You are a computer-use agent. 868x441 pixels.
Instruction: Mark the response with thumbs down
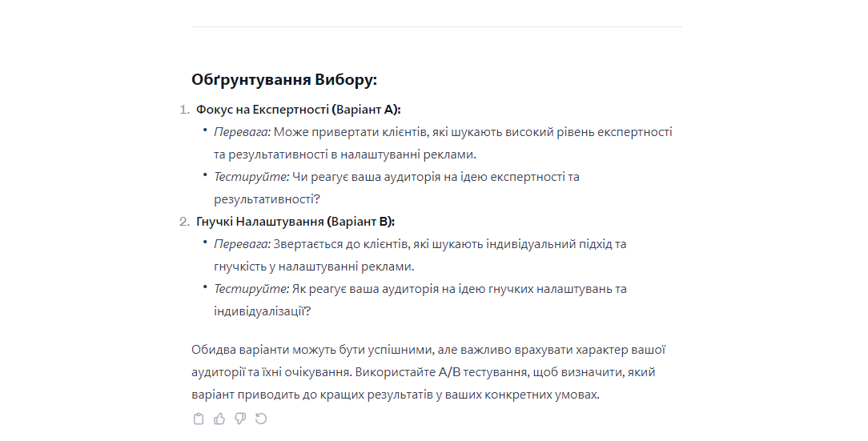pos(240,419)
